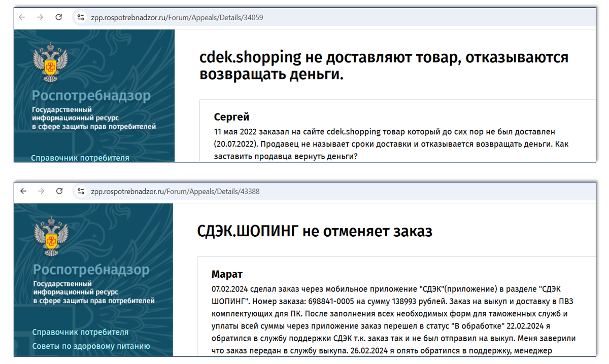
Task: Open Справочник потребителя in the bottom window
Action: pyautogui.click(x=80, y=332)
